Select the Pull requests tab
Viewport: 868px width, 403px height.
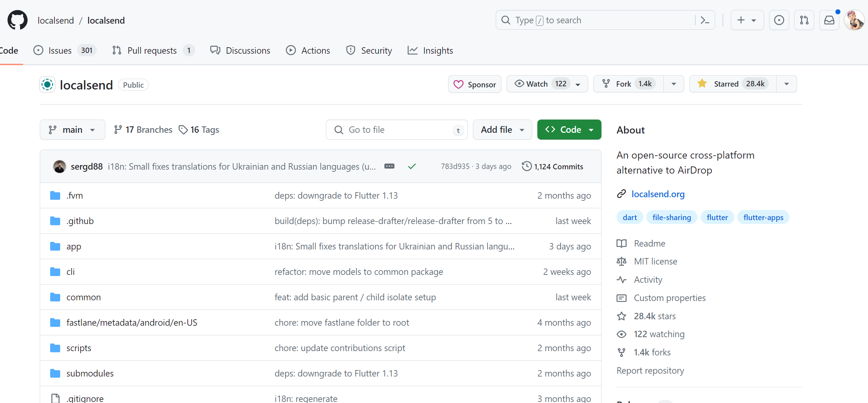(x=152, y=50)
